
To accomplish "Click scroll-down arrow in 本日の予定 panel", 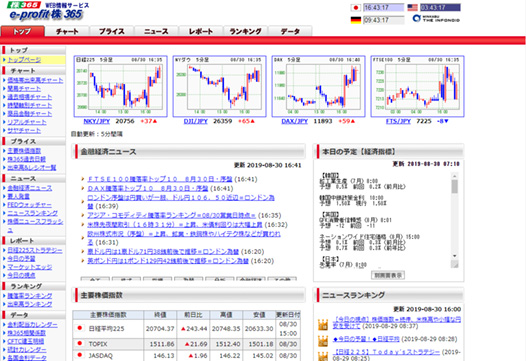I will [455, 256].
